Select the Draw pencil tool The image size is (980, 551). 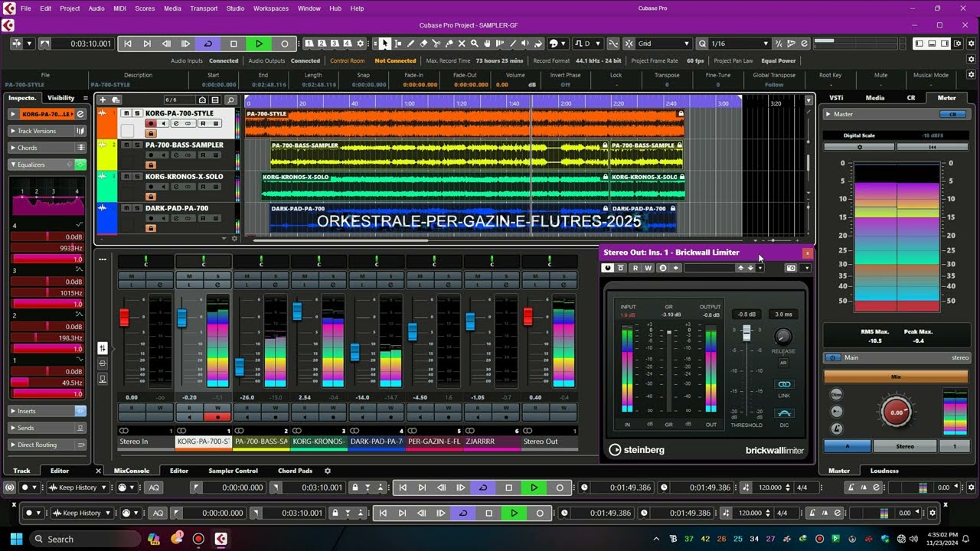(x=411, y=44)
